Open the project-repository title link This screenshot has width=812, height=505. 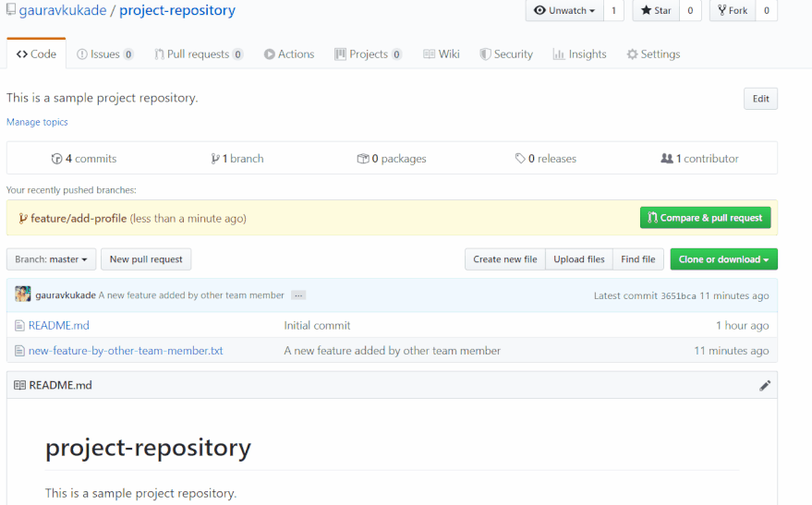[177, 10]
